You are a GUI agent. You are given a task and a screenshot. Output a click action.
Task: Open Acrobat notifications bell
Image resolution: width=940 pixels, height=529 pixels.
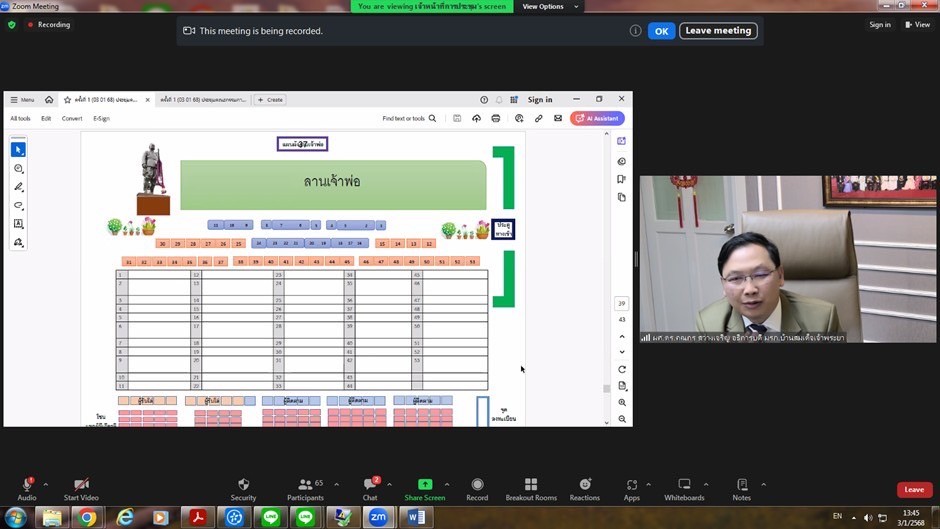(499, 100)
